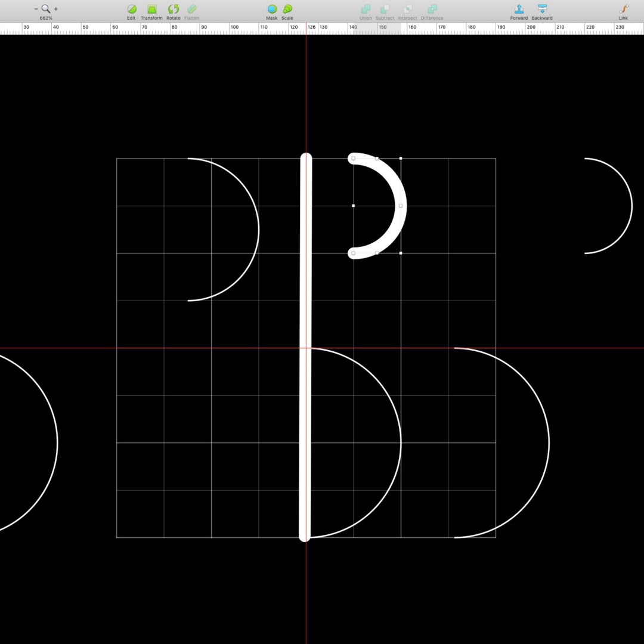644x644 pixels.
Task: Click the Link toolbar icon
Action: (x=623, y=9)
